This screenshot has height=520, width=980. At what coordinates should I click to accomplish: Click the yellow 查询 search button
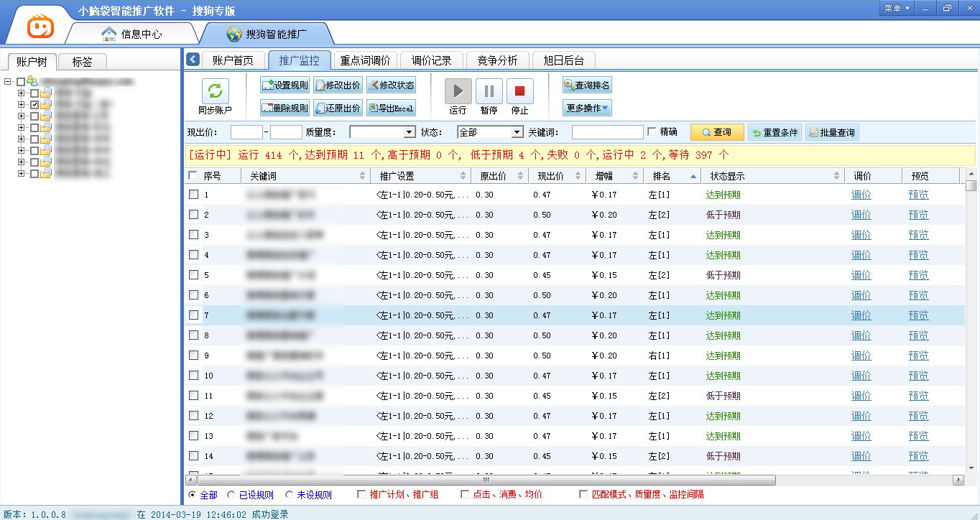pyautogui.click(x=716, y=132)
